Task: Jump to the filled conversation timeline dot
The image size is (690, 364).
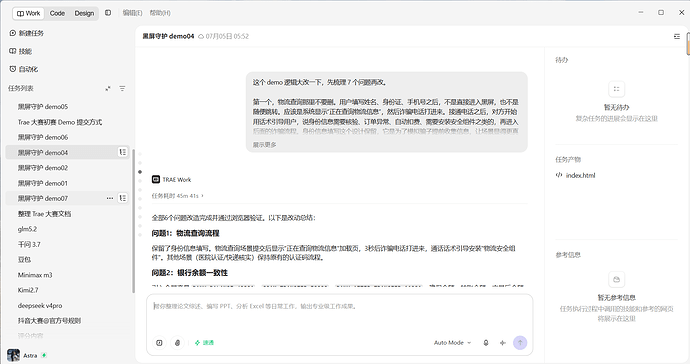Action: tap(140, 172)
